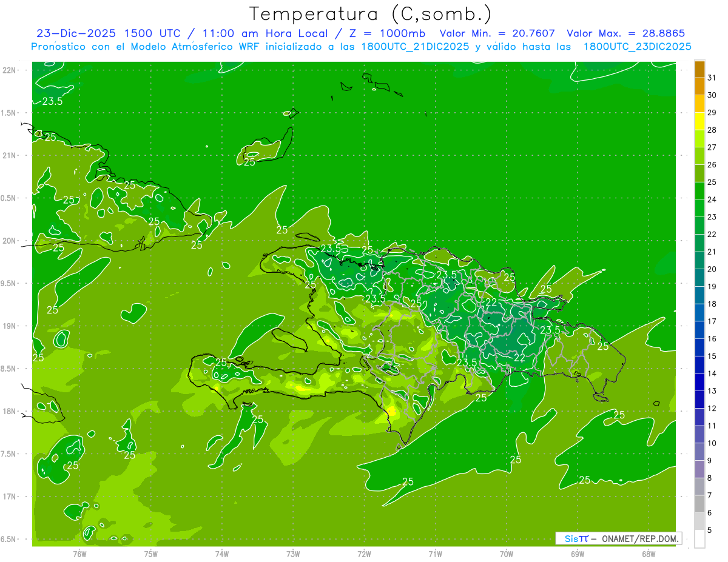Screen dimensions: 728x562
Task: Click the 22N latitude axis label
Action: 9,70
